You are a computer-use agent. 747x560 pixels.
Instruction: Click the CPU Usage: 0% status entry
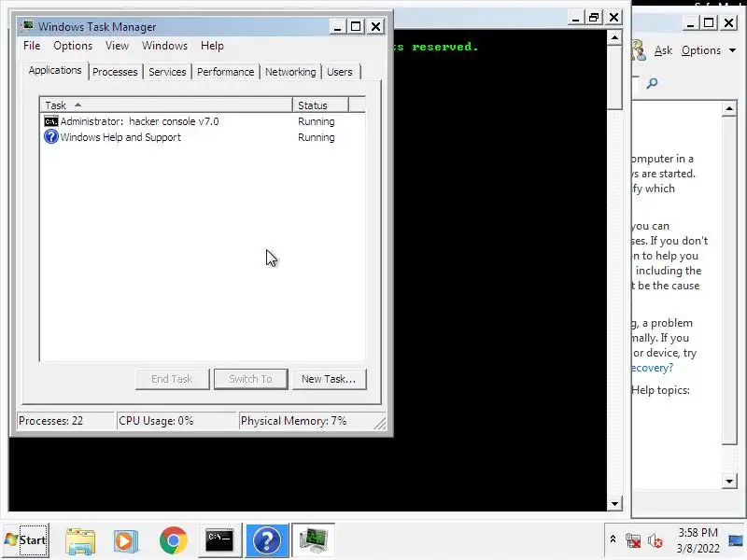pyautogui.click(x=176, y=421)
